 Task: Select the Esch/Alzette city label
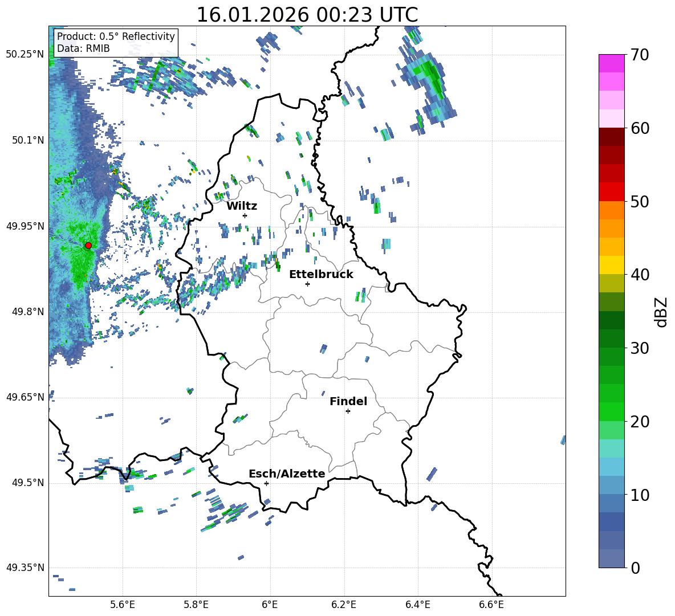point(287,474)
